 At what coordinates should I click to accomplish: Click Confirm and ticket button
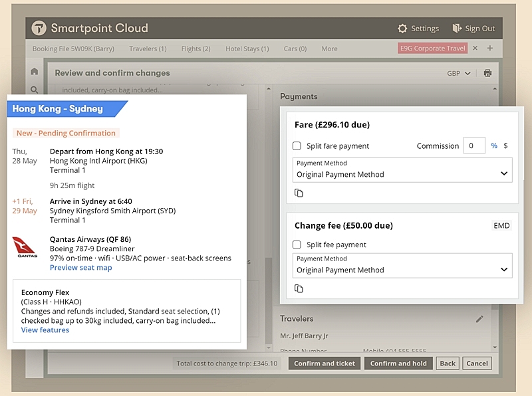(325, 363)
